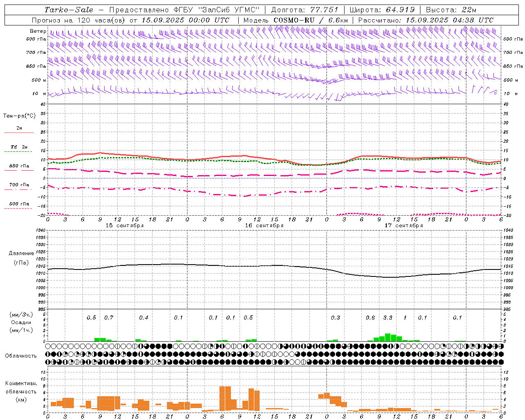
Task: Click the 0.7 precipitation value
Action: click(x=109, y=317)
